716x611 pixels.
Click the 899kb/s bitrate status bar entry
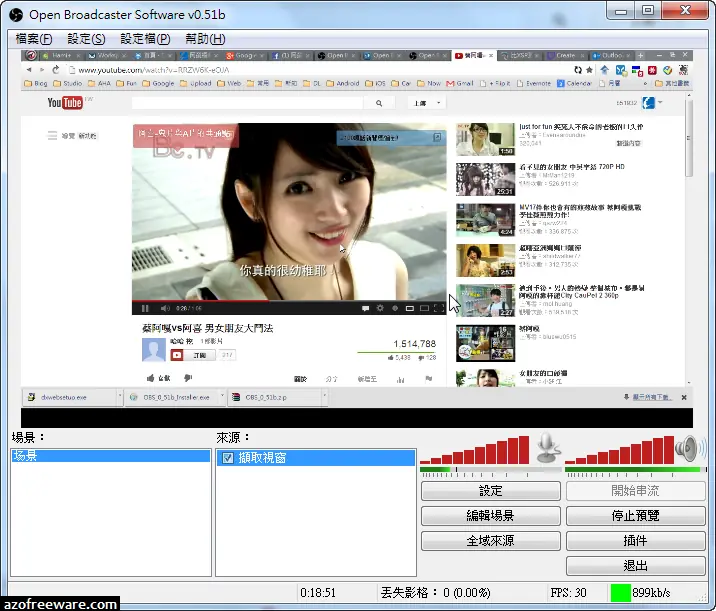[651, 593]
